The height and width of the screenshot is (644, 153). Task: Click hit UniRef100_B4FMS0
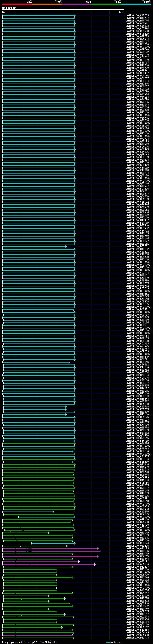pyautogui.click(x=137, y=65)
